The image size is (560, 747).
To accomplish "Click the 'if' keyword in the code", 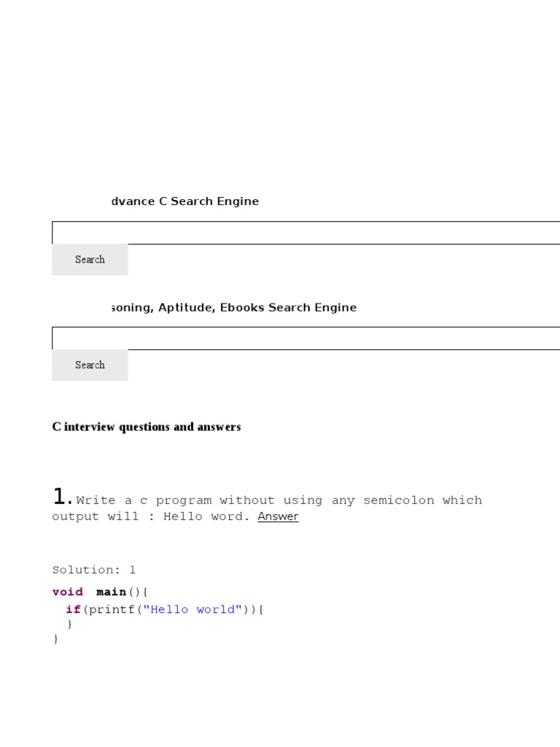I will pos(73,609).
